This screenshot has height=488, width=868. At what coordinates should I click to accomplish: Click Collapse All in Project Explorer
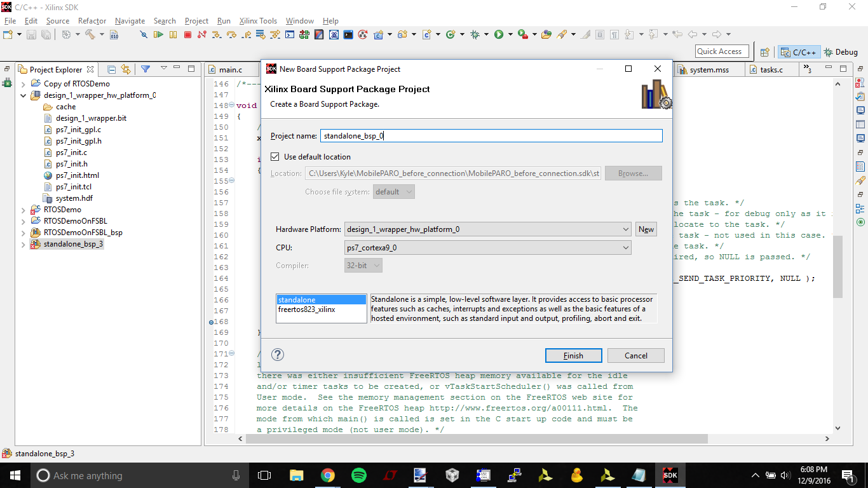point(112,69)
